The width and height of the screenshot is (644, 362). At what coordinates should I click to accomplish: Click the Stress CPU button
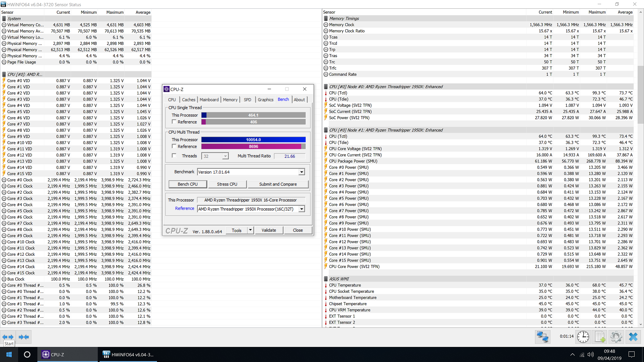227,184
